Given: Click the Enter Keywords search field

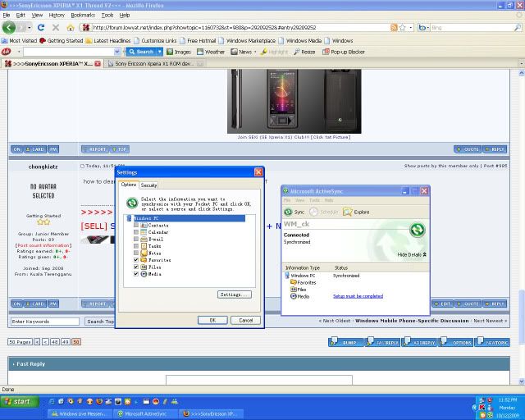Looking at the screenshot, I should (45, 322).
